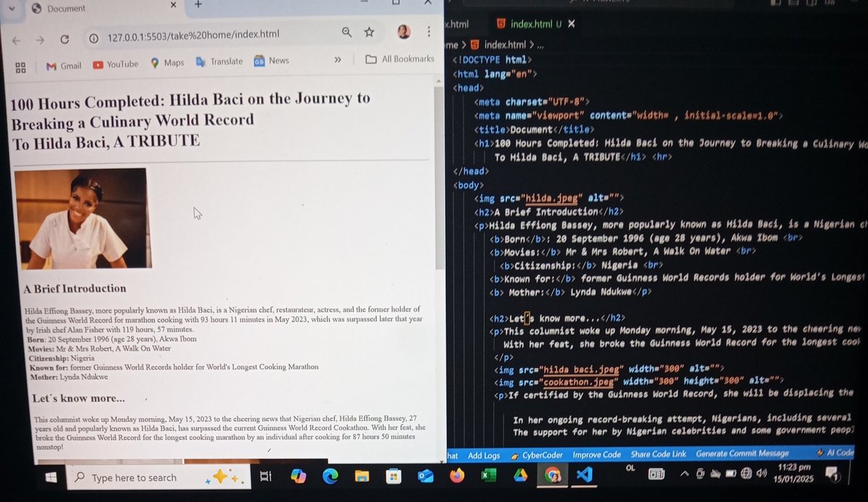Image resolution: width=868 pixels, height=502 pixels.
Task: Click Generate Commit Message in status bar
Action: click(x=742, y=454)
